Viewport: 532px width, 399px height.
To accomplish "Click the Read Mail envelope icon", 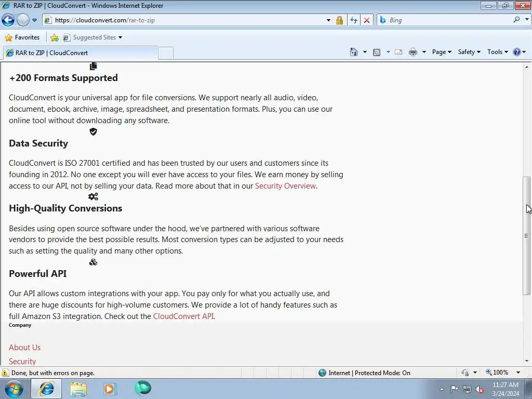I will (398, 52).
